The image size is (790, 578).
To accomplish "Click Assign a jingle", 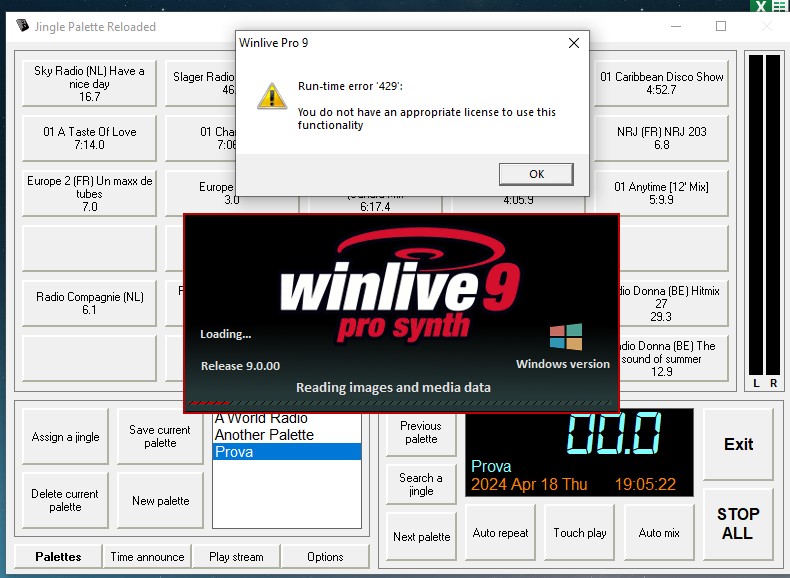I will (65, 437).
